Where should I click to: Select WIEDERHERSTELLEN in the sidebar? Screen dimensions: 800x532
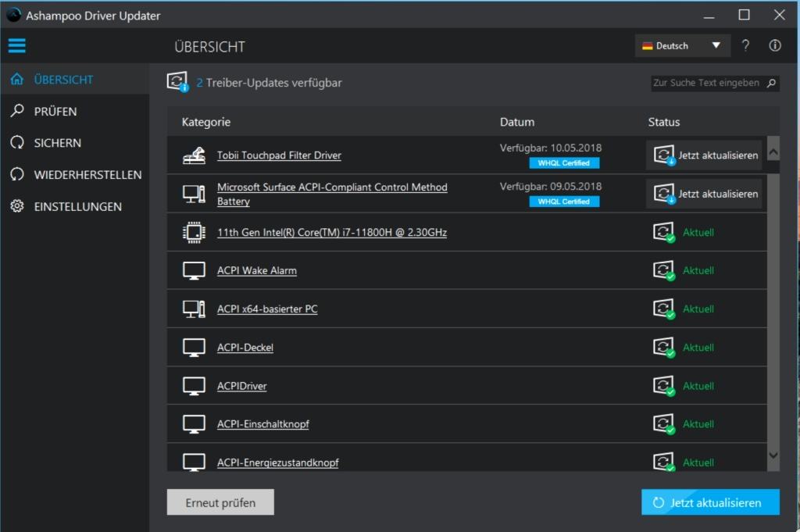pyautogui.click(x=87, y=175)
